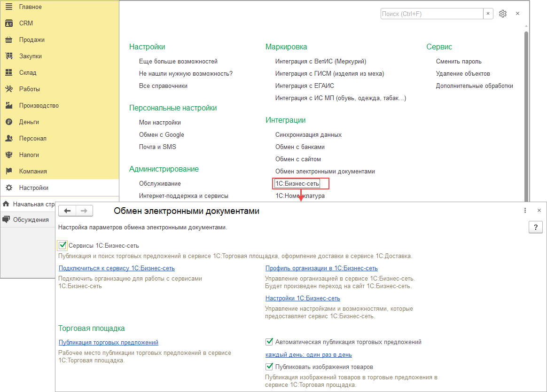Close the Обмен электронными документами form
Viewport: 547px width, 392px height.
[539, 211]
